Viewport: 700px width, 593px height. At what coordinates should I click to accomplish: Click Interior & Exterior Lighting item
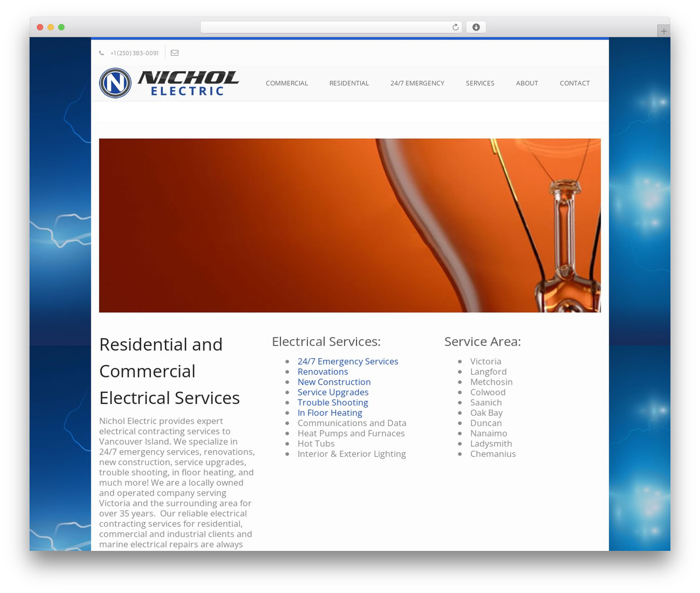(x=352, y=454)
